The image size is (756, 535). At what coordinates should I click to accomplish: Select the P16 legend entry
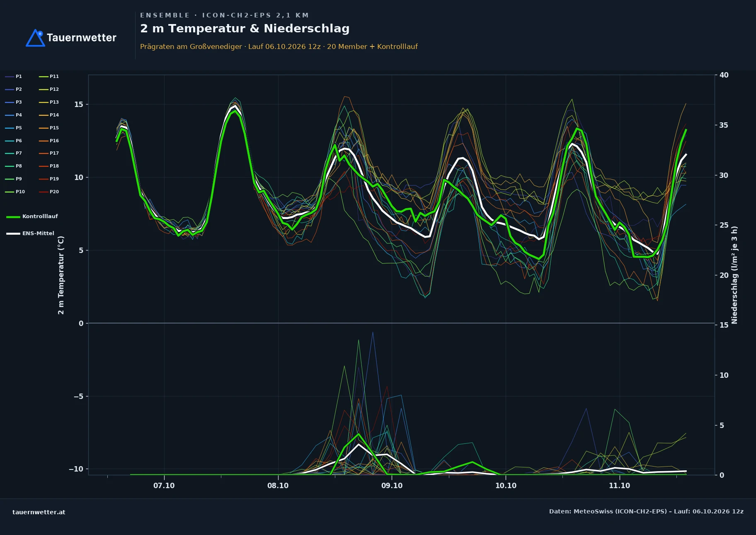point(49,141)
